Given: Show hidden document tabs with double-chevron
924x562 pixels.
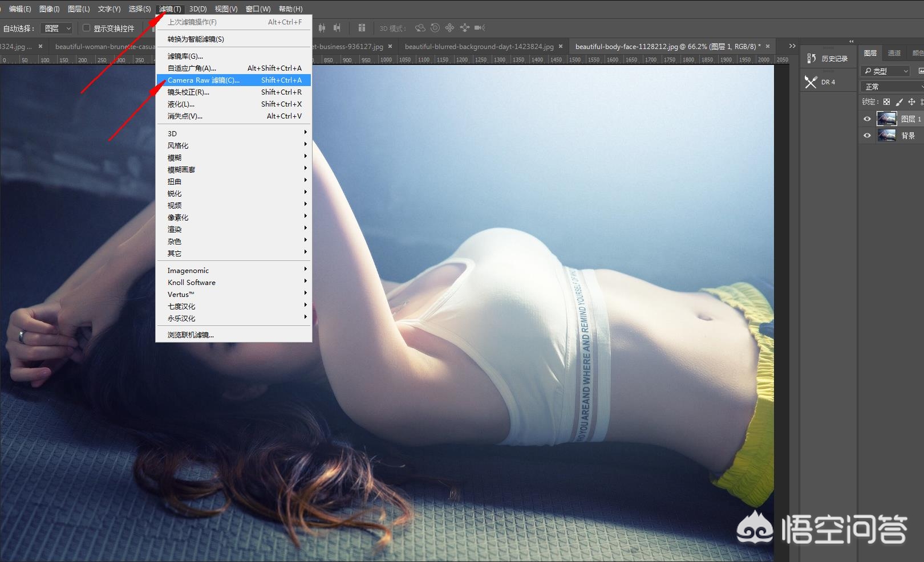Looking at the screenshot, I should [792, 46].
